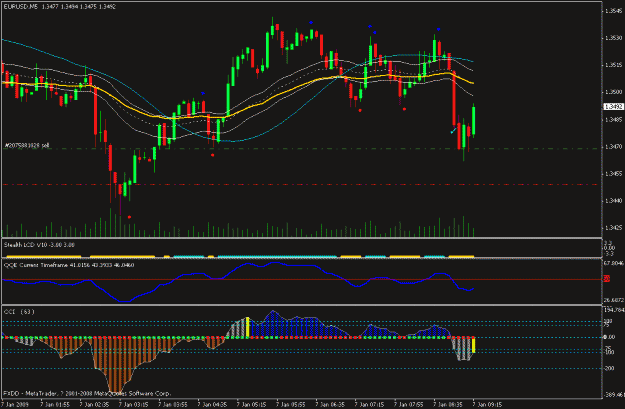Screen dimensions: 625x409
Task: Click the 1.3470 price axis label
Action: [x=613, y=147]
